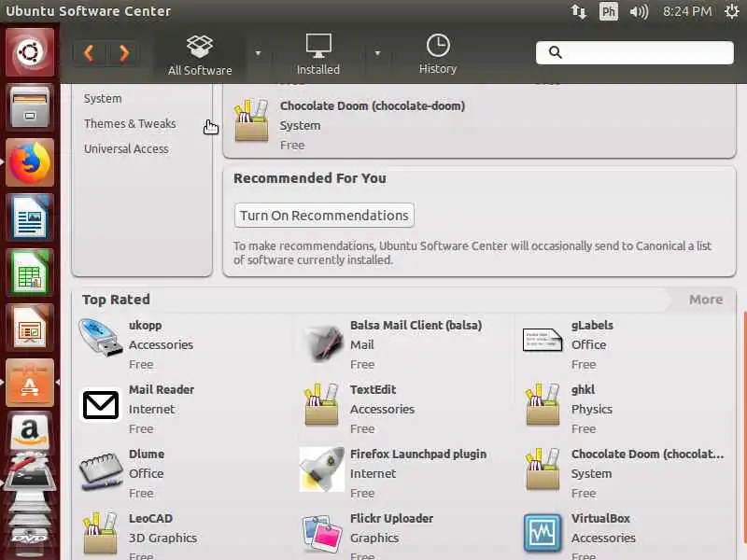Click the gLabels app title
Image resolution: width=747 pixels, height=560 pixels.
point(592,325)
